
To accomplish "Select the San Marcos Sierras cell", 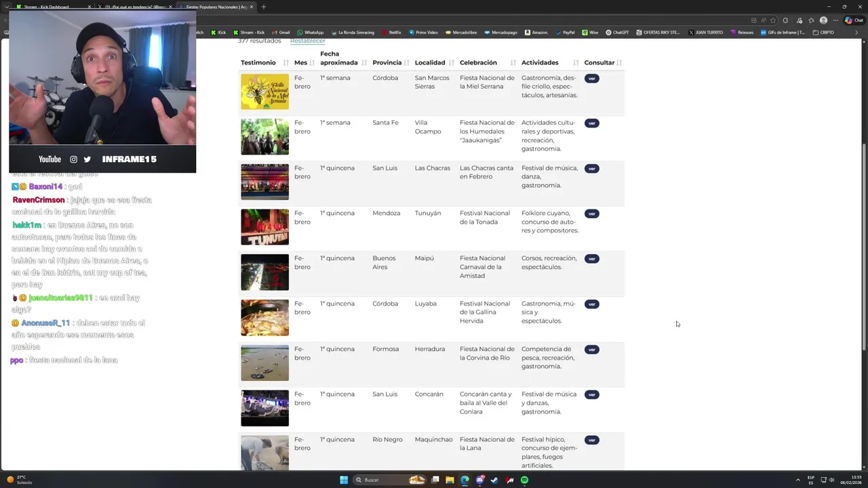I will [x=432, y=82].
